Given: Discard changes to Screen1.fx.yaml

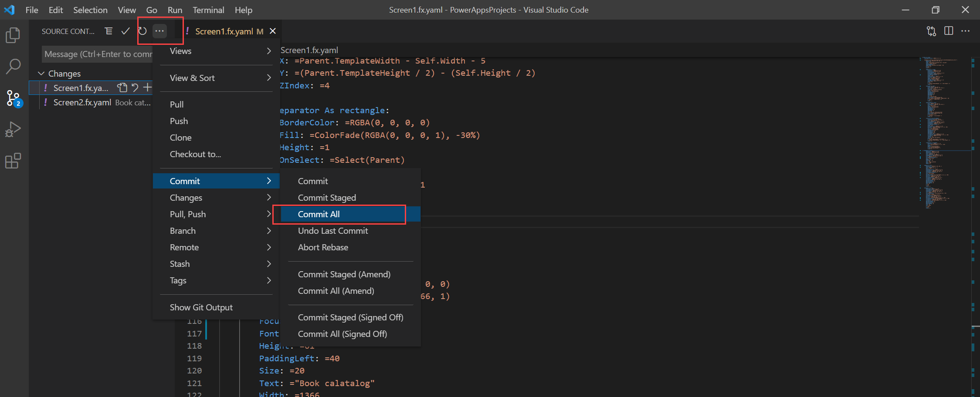Looking at the screenshot, I should tap(135, 87).
